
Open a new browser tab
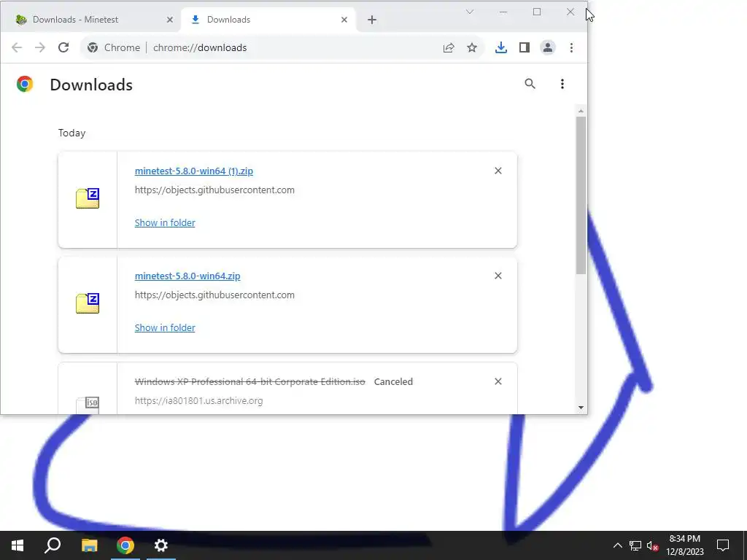click(372, 20)
